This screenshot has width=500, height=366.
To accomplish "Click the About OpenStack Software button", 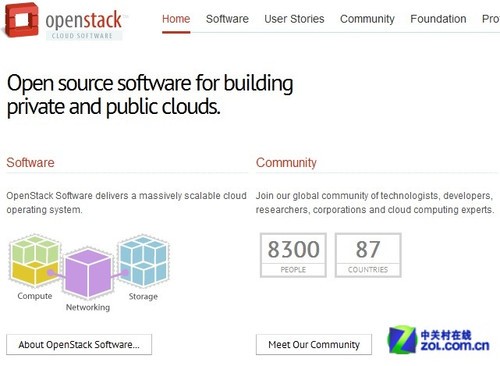I will pyautogui.click(x=79, y=344).
